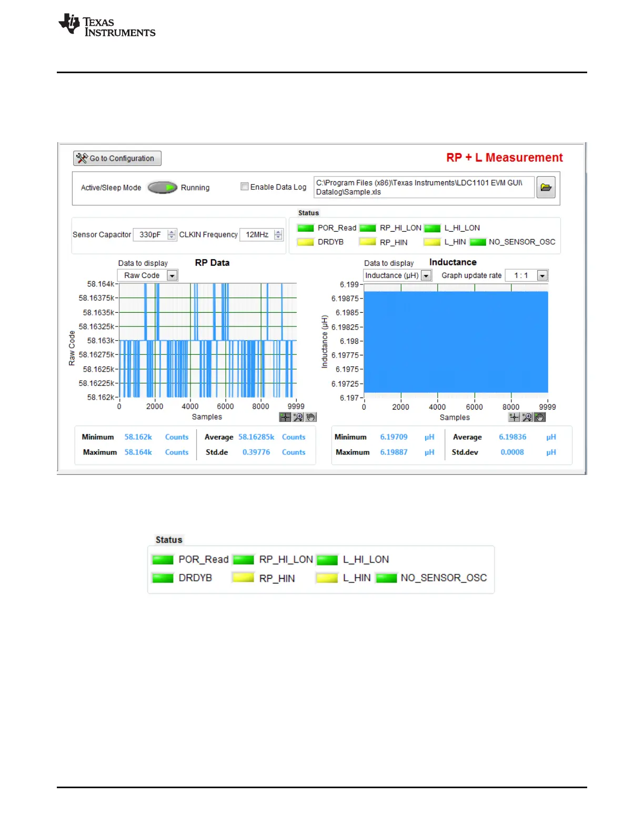The height and width of the screenshot is (834, 644).
Task: Select RP Data graph zoom tool
Action: click(x=298, y=418)
